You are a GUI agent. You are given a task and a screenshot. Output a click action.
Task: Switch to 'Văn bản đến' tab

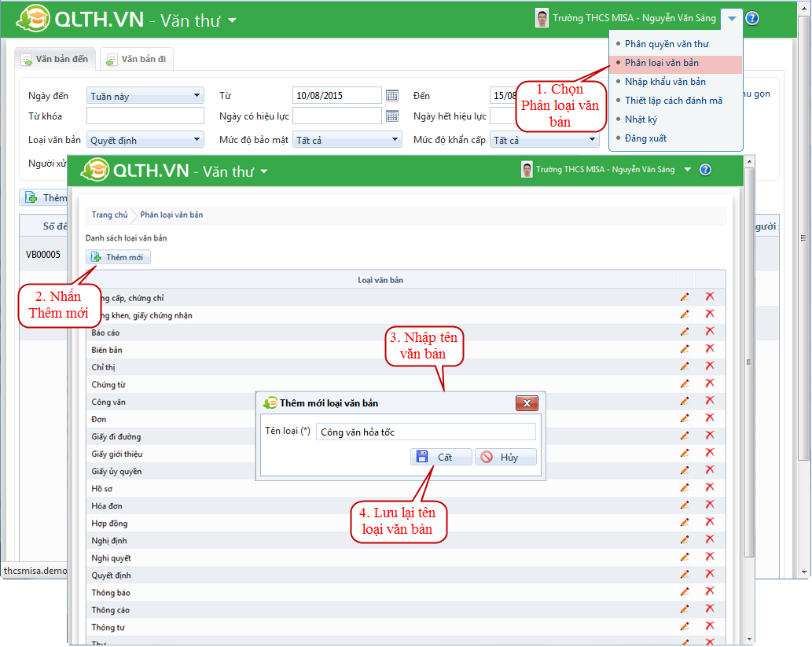click(x=55, y=59)
